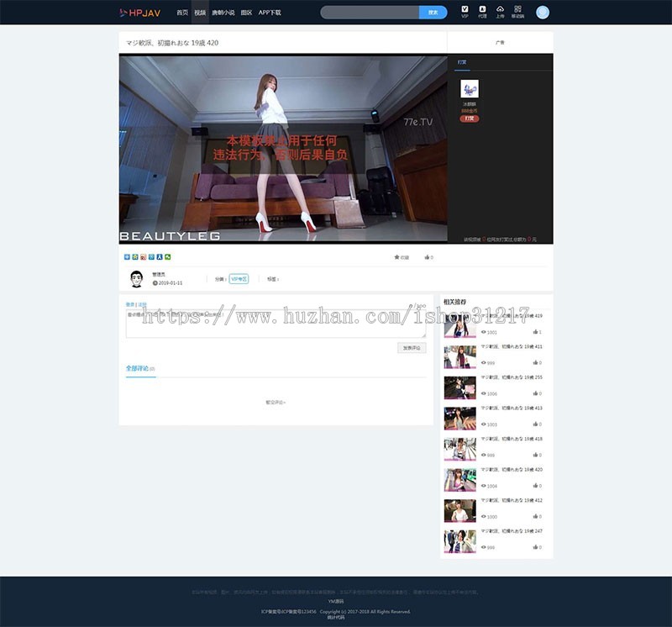Viewport: 672px width, 627px height.
Task: Open the 打赏 panel beside the player
Action: pyautogui.click(x=461, y=62)
